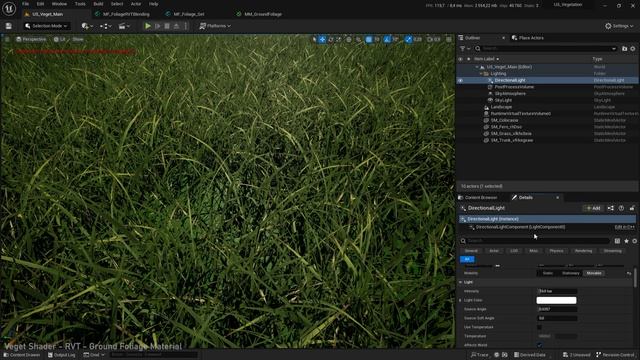640x360 pixels.
Task: Start Play in Editor with green play button
Action: (148, 26)
